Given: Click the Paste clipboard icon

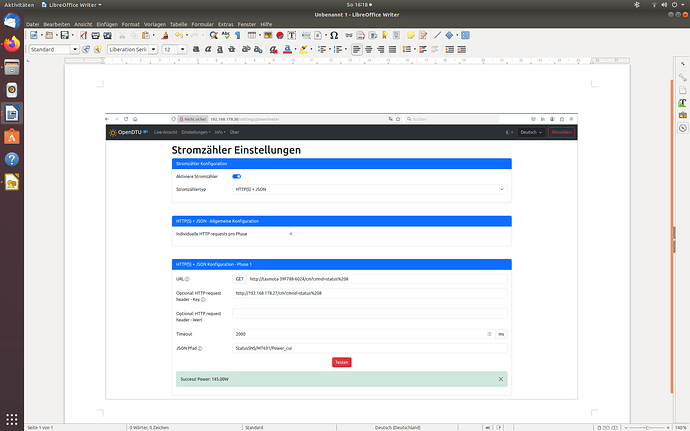Looking at the screenshot, I should (146, 35).
